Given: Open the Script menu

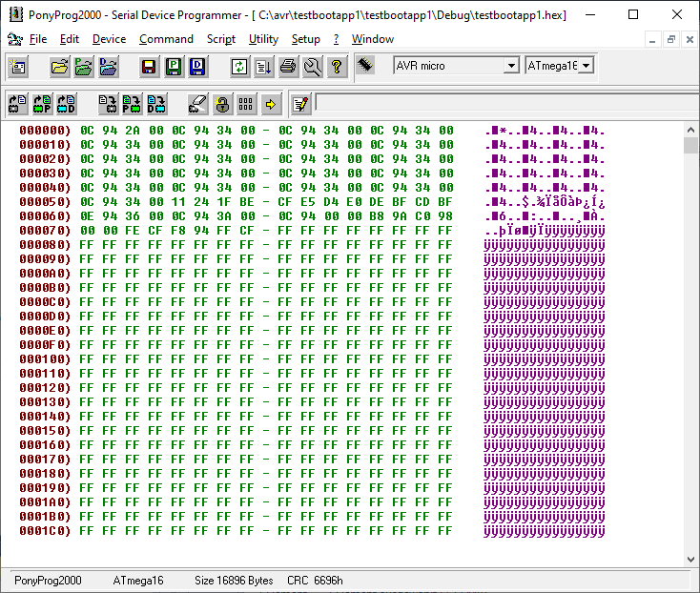Looking at the screenshot, I should coord(221,39).
